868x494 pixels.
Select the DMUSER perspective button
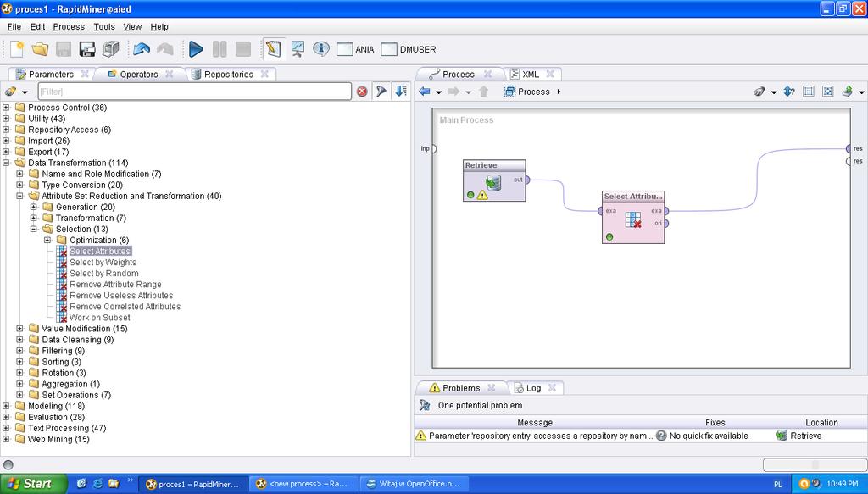coord(409,49)
